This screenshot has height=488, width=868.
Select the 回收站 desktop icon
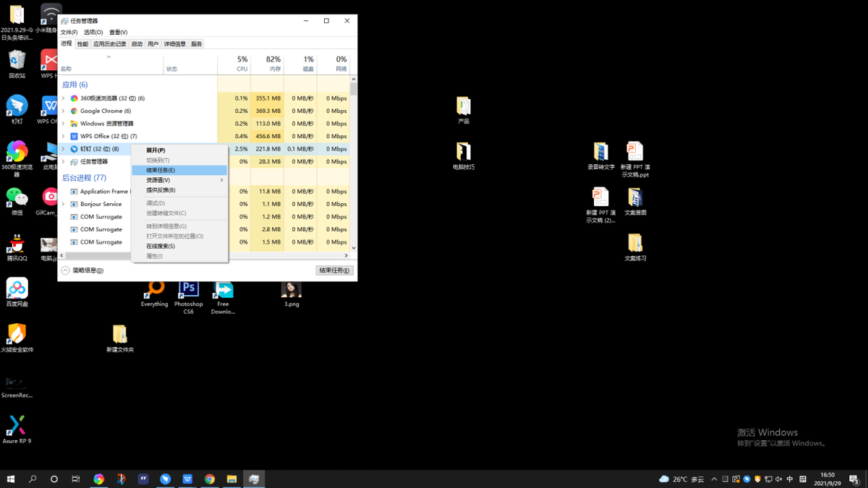pyautogui.click(x=17, y=64)
